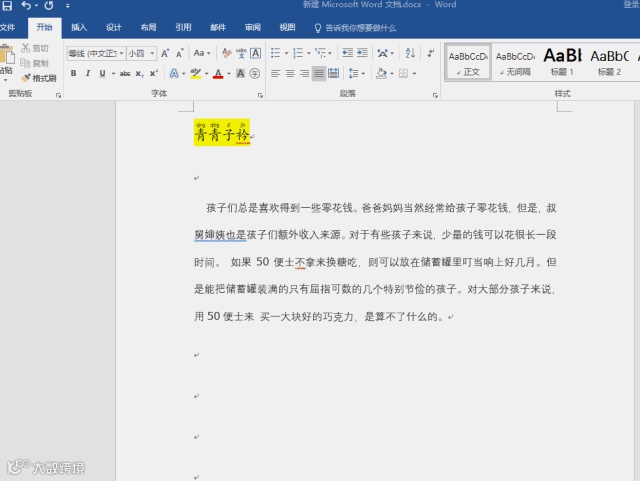640x481 pixels.
Task: Increase font size with the grow icon
Action: click(x=165, y=53)
